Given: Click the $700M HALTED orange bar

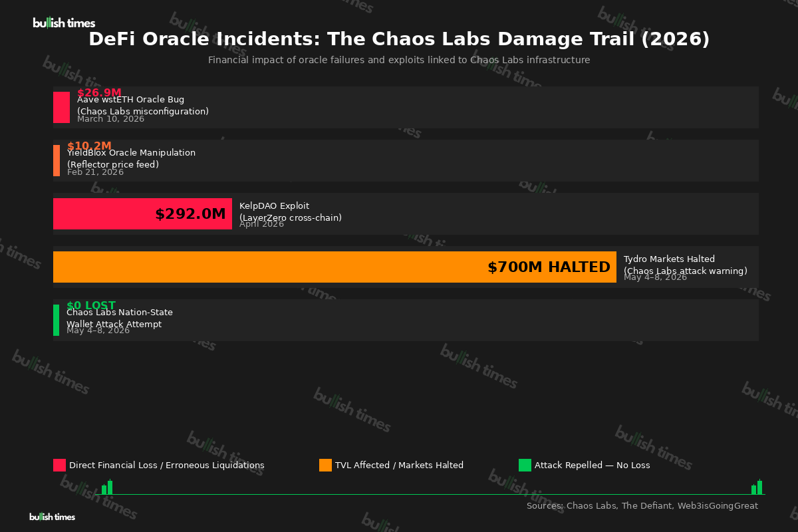Looking at the screenshot, I should coord(334,267).
